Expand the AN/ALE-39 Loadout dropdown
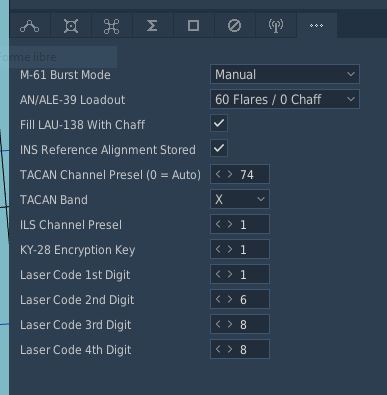The height and width of the screenshot is (395, 387). (285, 99)
